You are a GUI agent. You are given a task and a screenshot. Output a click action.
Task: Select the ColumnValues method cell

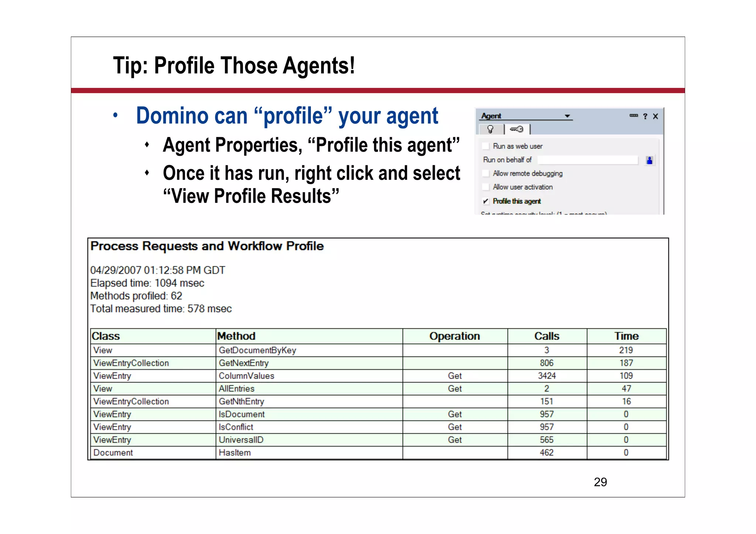point(309,376)
